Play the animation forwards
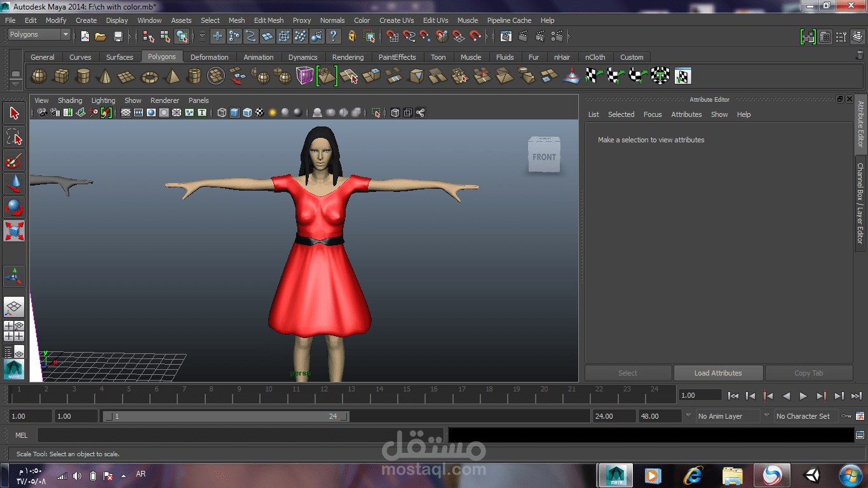Image resolution: width=868 pixels, height=488 pixels. pyautogui.click(x=803, y=396)
